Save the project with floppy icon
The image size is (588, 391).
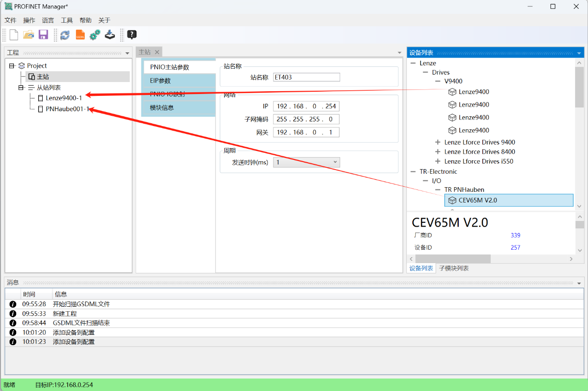pyautogui.click(x=43, y=35)
